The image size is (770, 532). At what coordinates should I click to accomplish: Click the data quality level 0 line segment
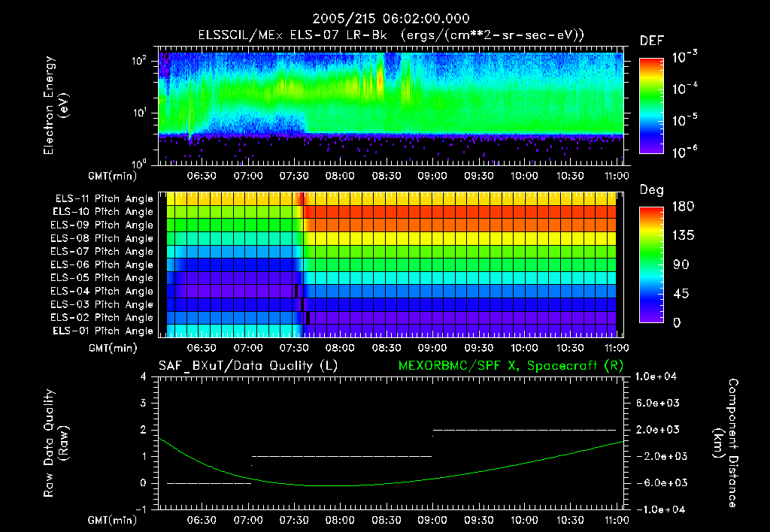[209, 483]
